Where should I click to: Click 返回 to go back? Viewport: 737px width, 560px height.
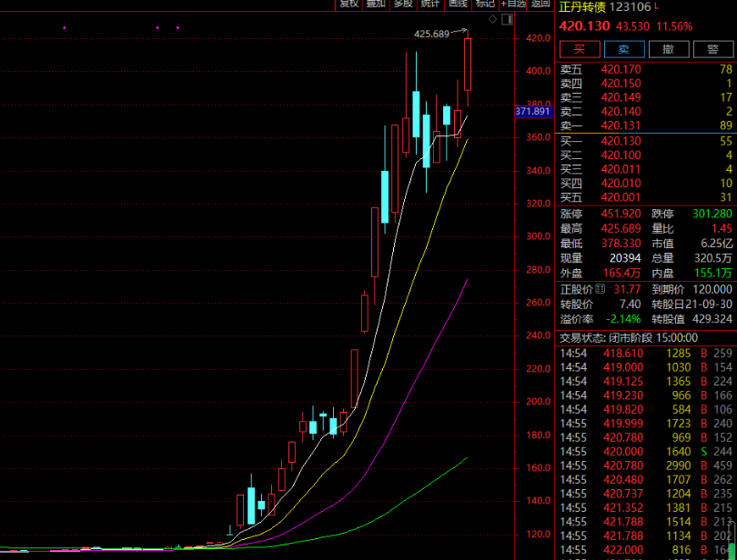coord(541,4)
